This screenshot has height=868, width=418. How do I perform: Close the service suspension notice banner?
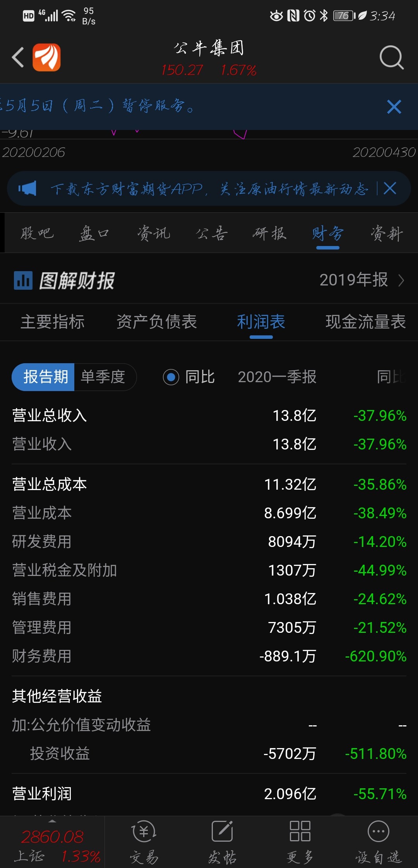[x=394, y=107]
